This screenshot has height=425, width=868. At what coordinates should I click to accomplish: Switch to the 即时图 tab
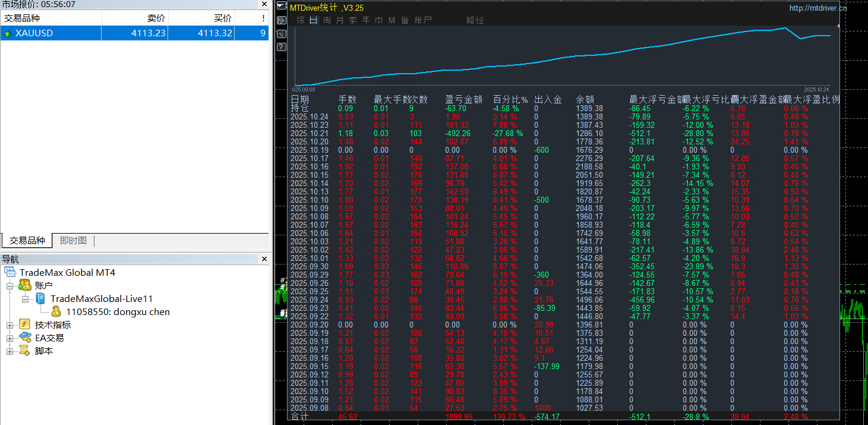[73, 241]
